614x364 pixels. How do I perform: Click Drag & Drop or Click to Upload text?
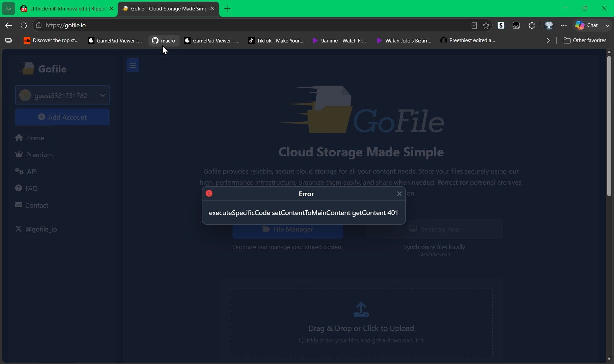point(361,328)
